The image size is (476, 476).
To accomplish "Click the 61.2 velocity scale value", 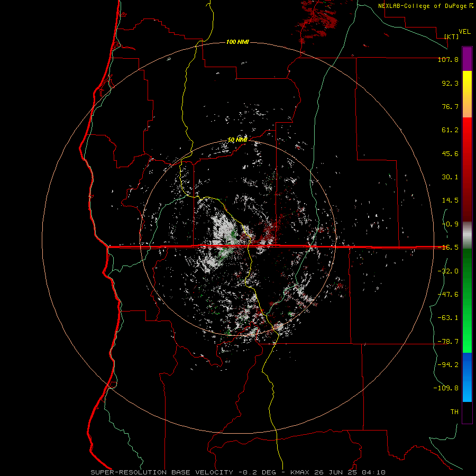I will click(x=450, y=130).
